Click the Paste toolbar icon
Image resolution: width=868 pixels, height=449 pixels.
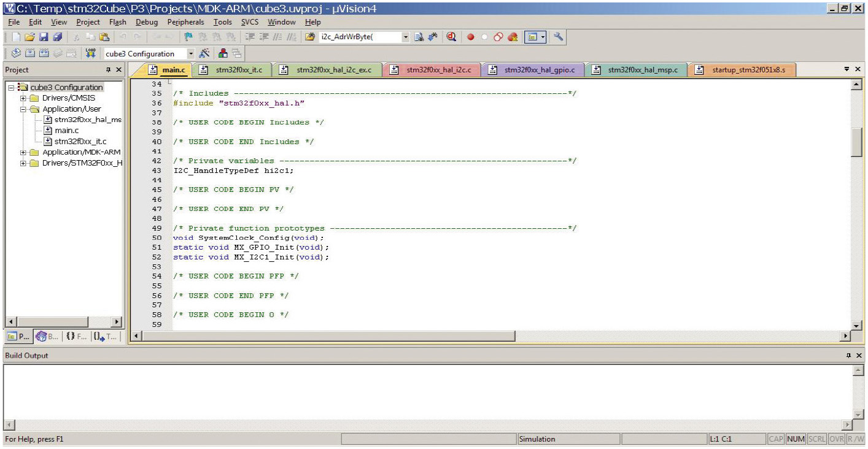(x=104, y=37)
